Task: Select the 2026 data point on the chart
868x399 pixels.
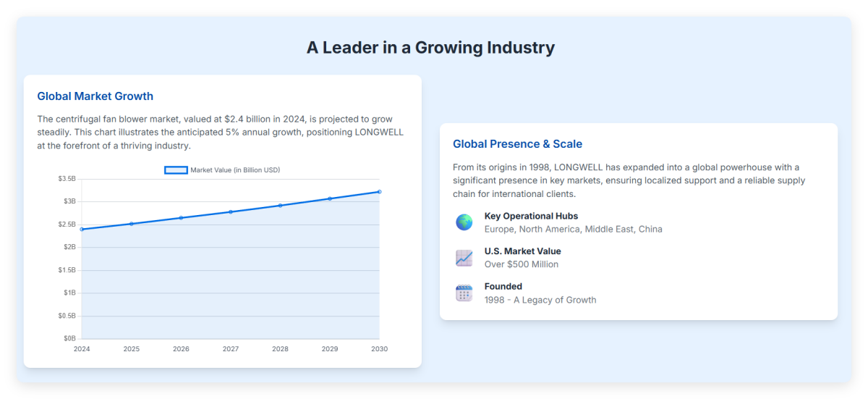Action: [181, 218]
